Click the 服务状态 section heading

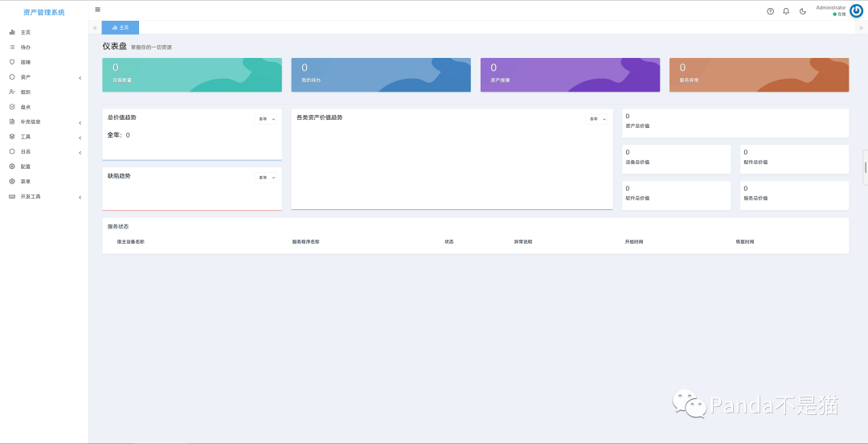(118, 227)
